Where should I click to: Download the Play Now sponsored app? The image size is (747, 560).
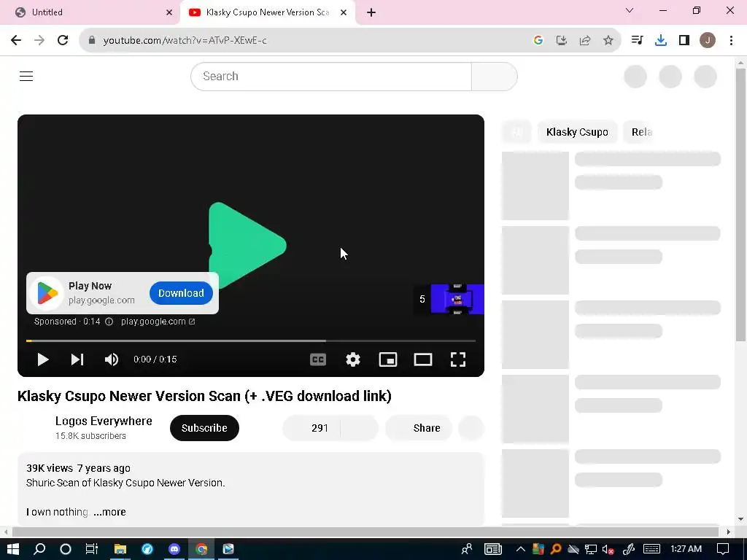pos(181,293)
